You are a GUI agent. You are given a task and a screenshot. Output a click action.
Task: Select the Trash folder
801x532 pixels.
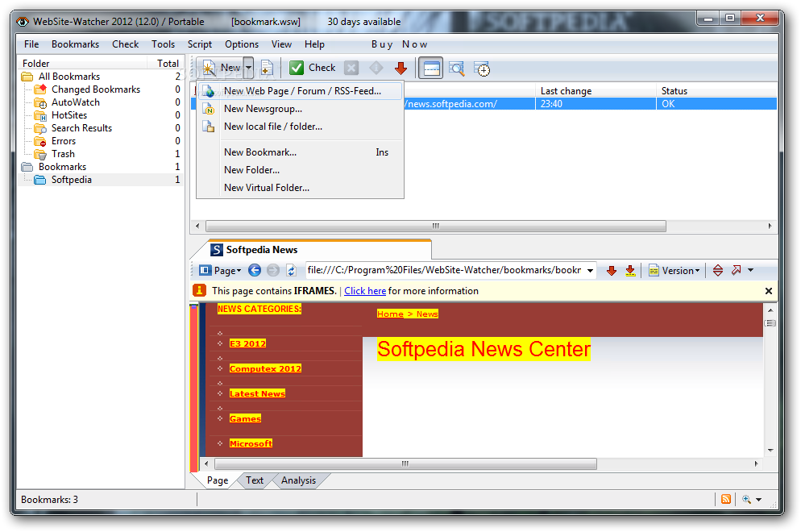pos(63,154)
